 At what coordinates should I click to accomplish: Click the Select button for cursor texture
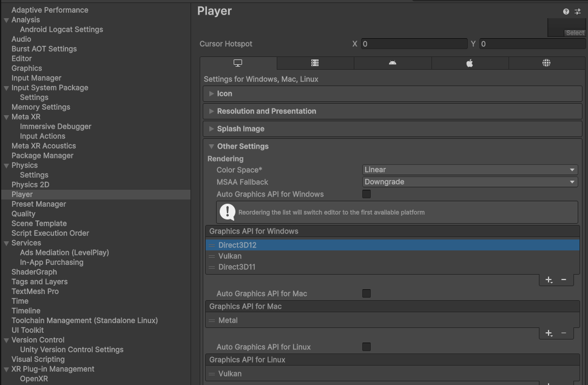coord(575,33)
